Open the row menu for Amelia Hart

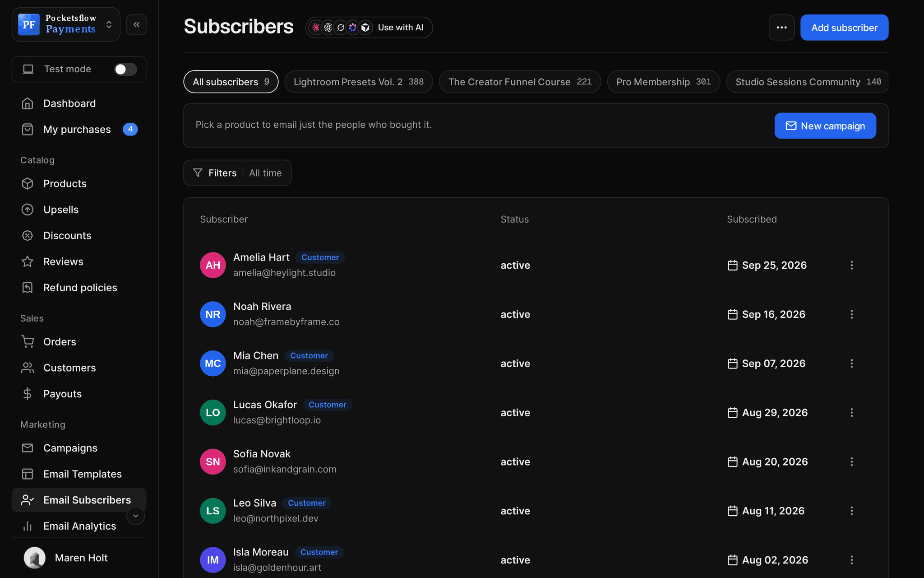tap(851, 265)
